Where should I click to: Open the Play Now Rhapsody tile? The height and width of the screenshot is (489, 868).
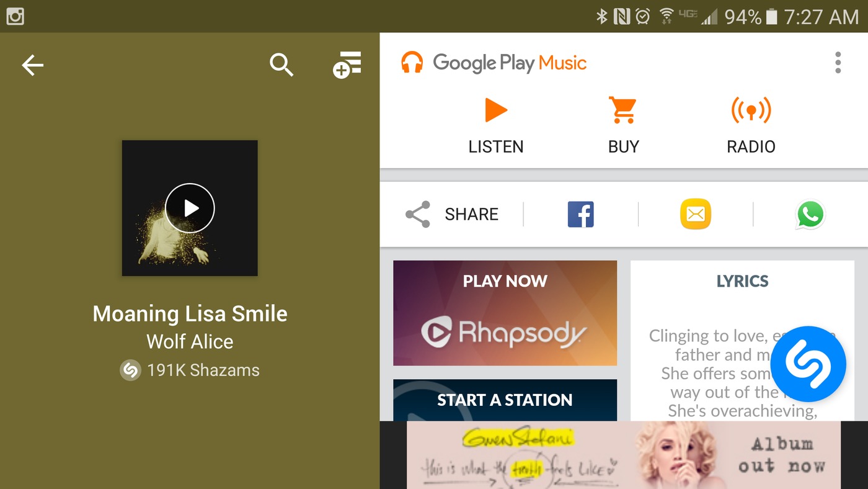(x=505, y=313)
